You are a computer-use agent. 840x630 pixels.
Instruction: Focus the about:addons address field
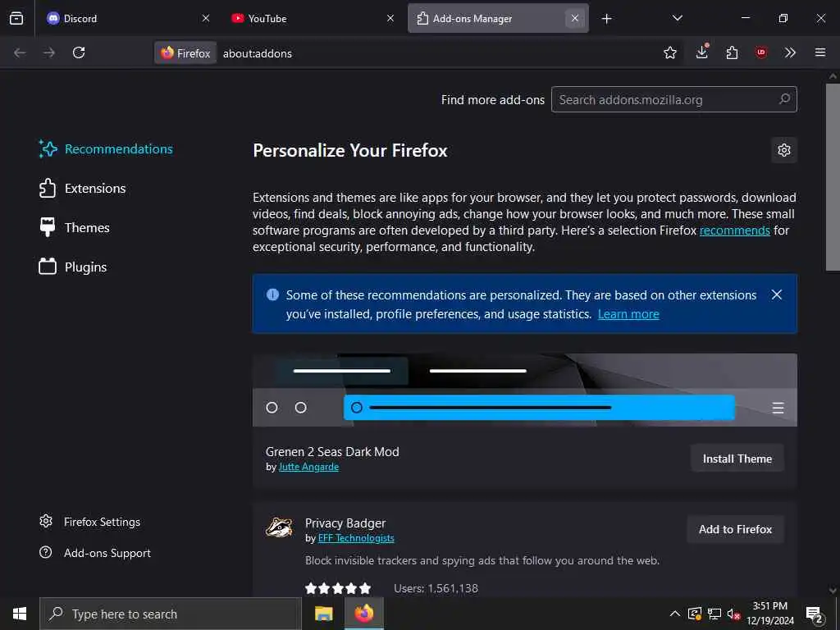click(x=436, y=53)
